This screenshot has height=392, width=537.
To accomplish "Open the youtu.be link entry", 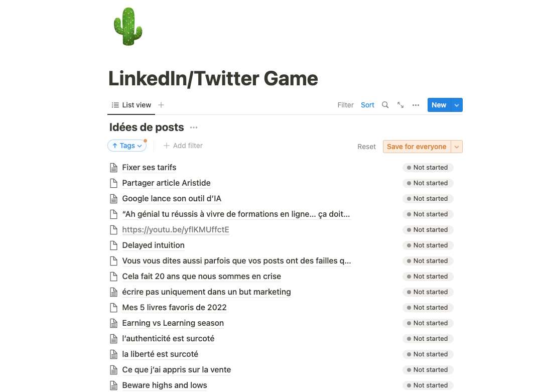I will [x=175, y=229].
